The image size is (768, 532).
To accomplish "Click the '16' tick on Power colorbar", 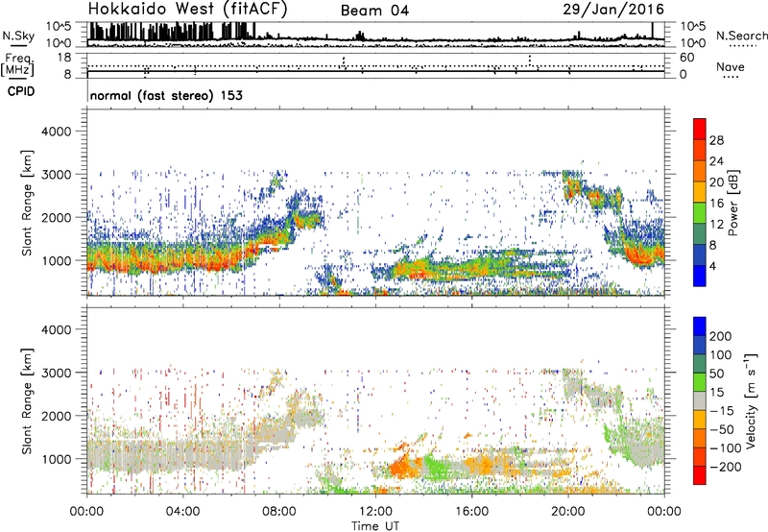I will coord(716,204).
